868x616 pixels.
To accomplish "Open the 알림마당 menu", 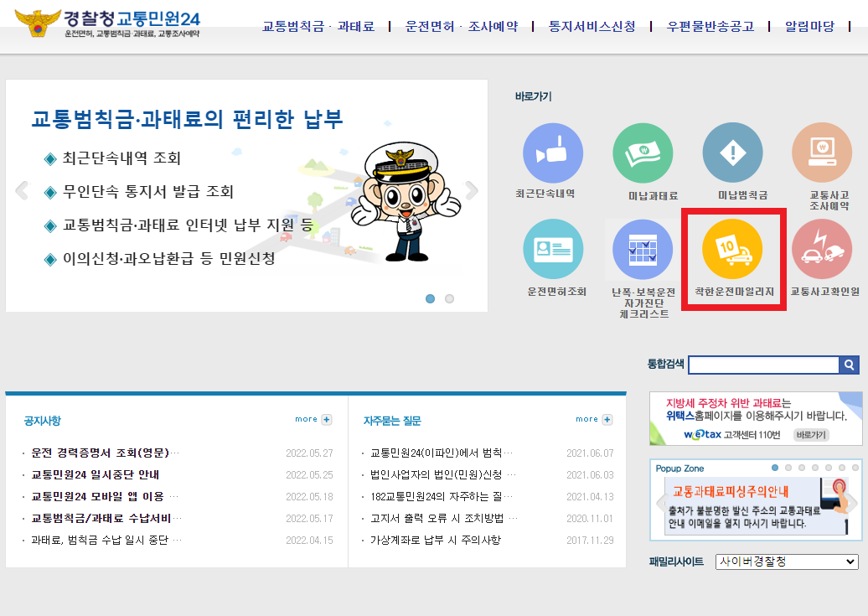I will click(809, 25).
